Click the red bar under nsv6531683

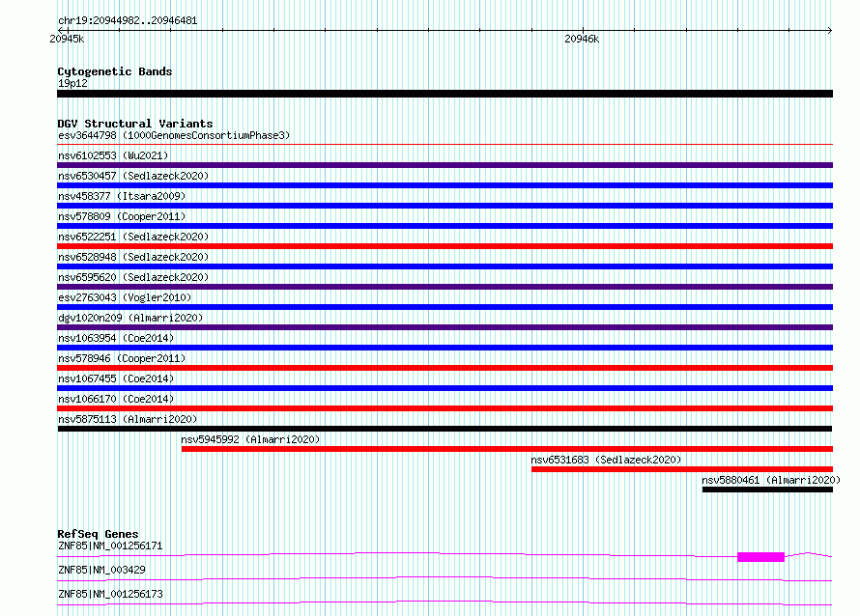click(x=682, y=469)
